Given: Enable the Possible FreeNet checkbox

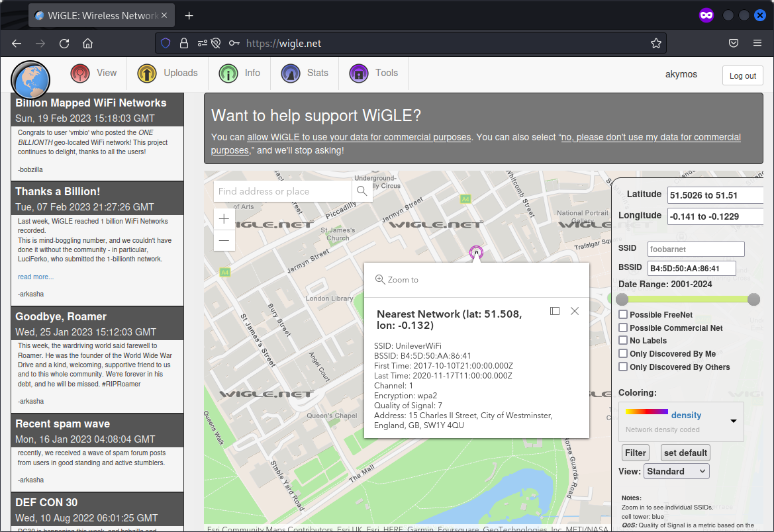Looking at the screenshot, I should [622, 314].
